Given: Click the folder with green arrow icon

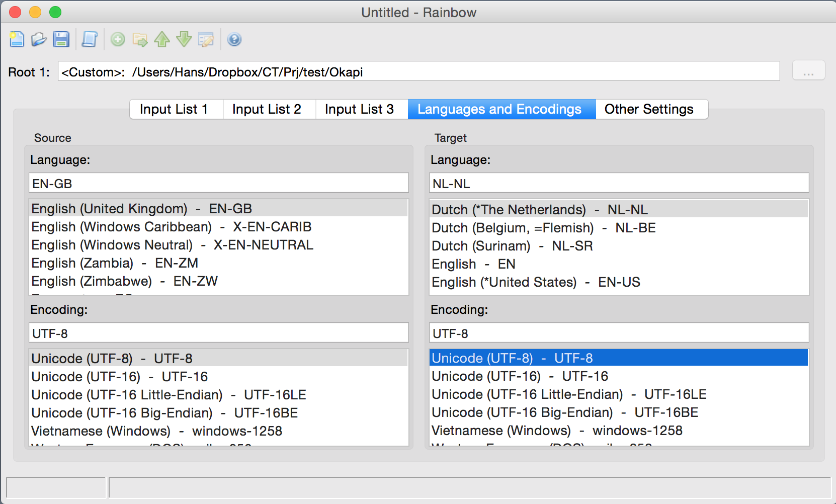Looking at the screenshot, I should coord(140,39).
